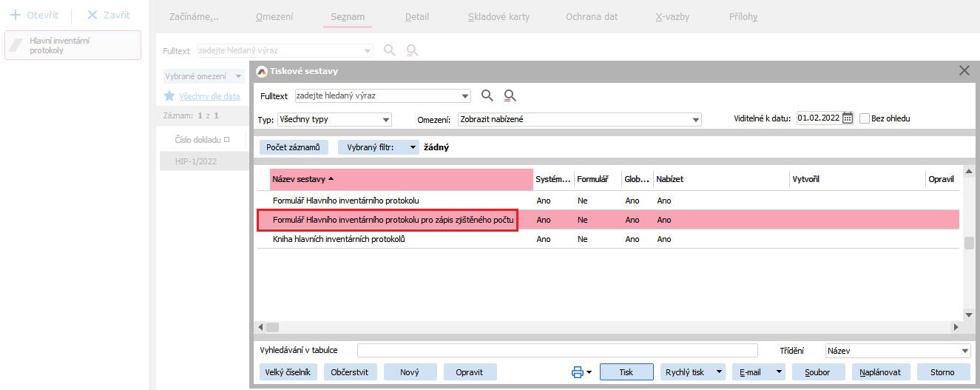Click the underlined advanced search magnifier icon

[x=510, y=95]
